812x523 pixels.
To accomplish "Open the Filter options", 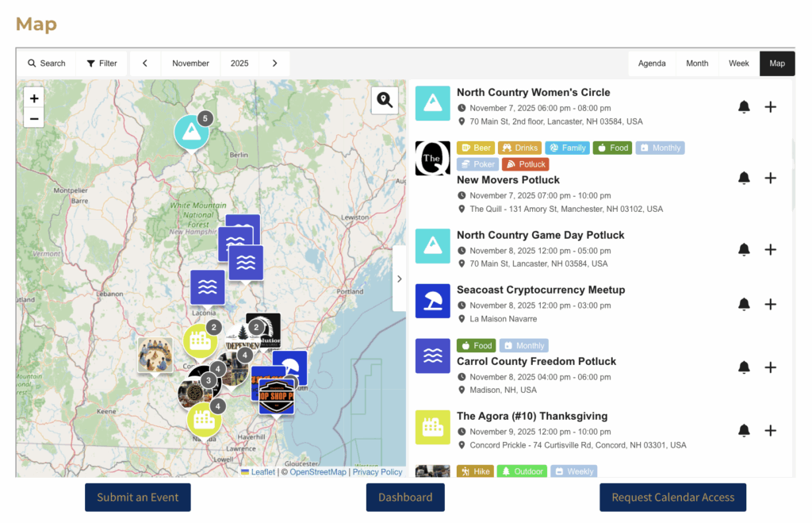I will [101, 63].
